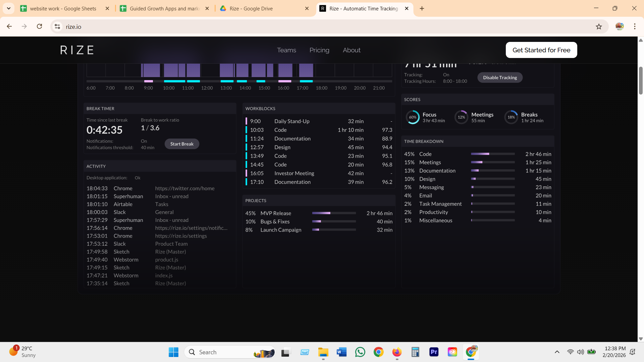Open the About page

click(352, 50)
